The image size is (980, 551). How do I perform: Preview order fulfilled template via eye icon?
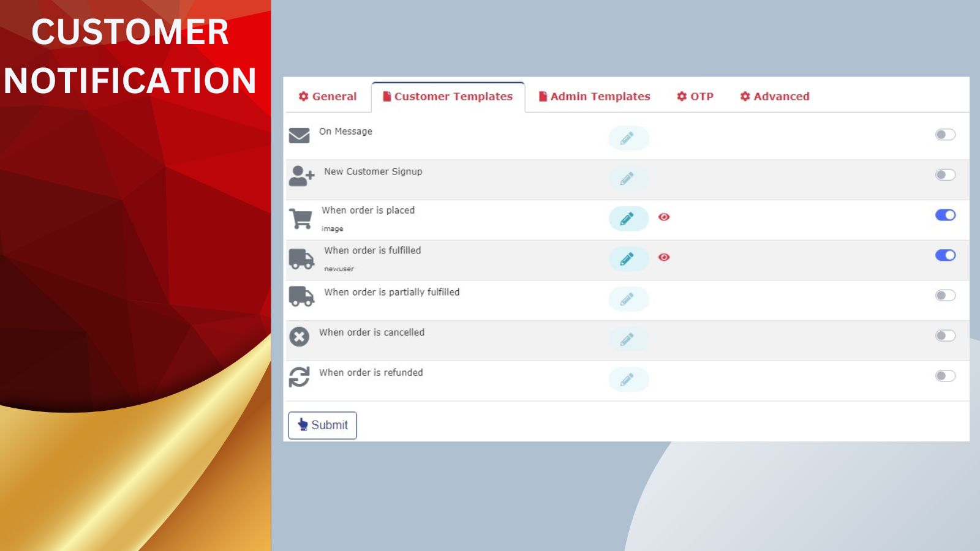(664, 257)
